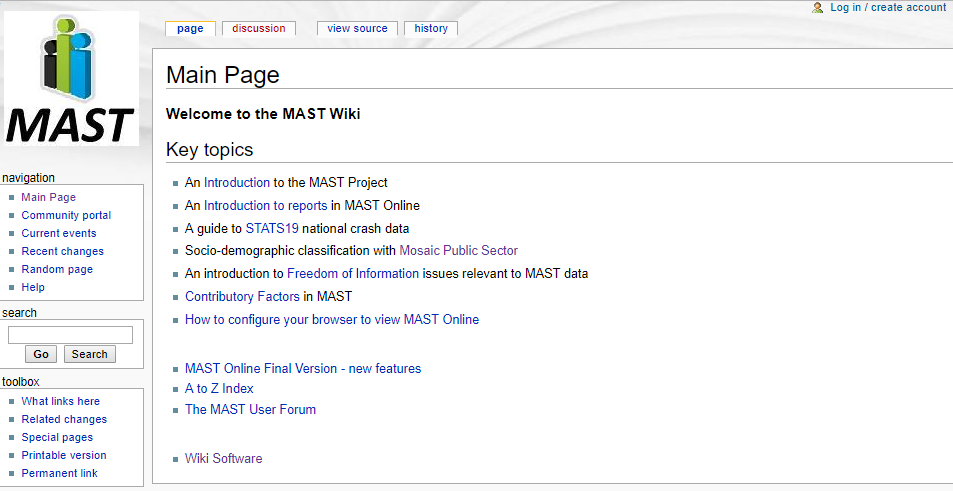Open How to configure your browser link
953x491 pixels.
point(332,320)
